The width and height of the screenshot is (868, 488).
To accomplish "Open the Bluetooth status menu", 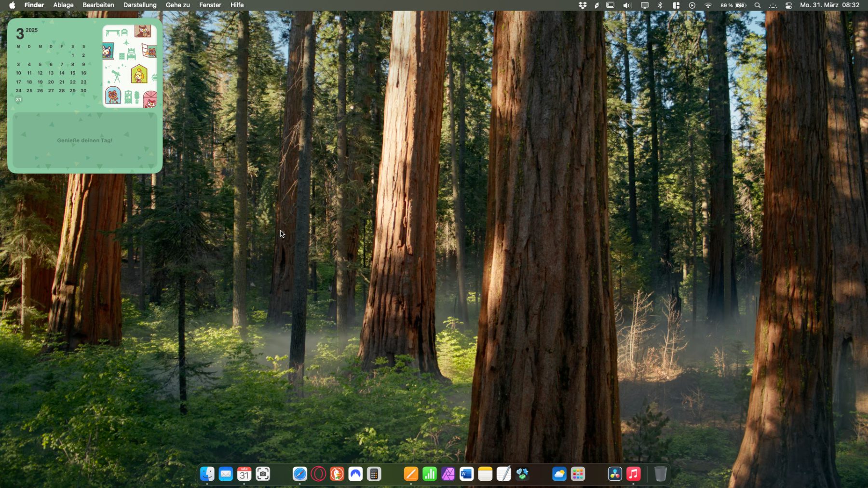I will (x=660, y=5).
